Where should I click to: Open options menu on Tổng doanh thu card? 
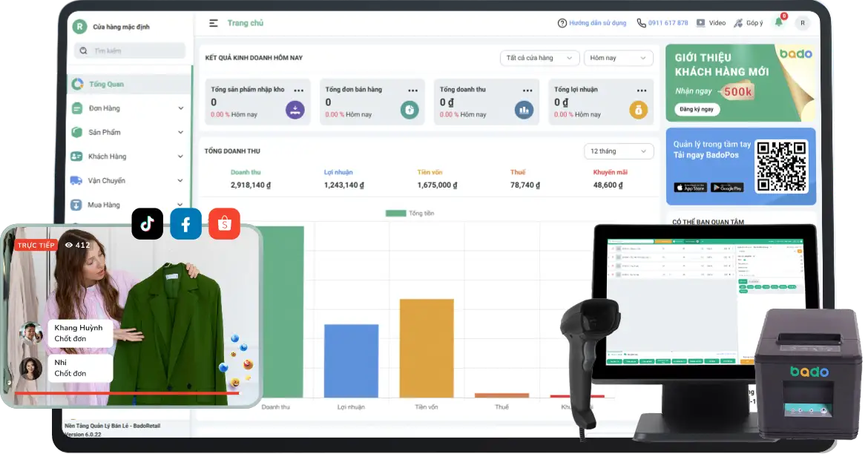click(527, 91)
